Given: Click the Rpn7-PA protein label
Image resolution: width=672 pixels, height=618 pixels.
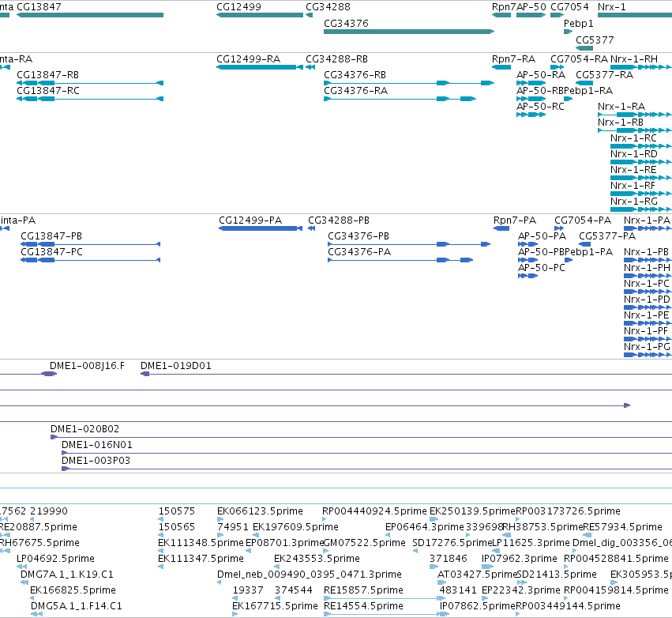Looking at the screenshot, I should coord(515,220).
